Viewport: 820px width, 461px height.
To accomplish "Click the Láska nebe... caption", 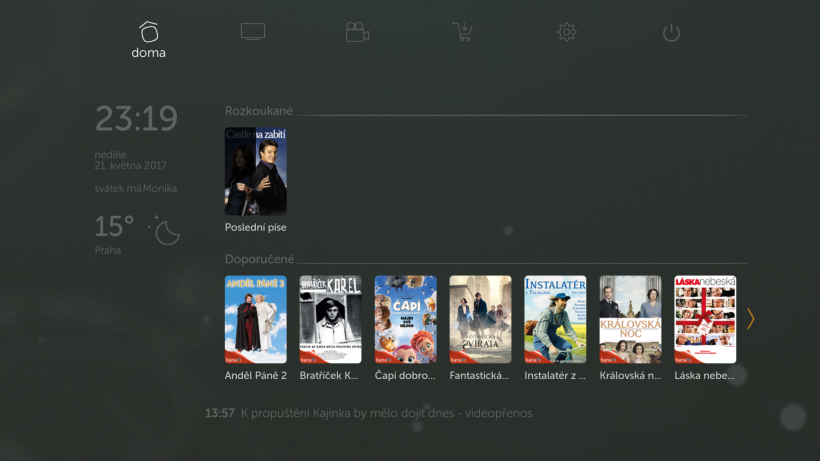I will [704, 375].
